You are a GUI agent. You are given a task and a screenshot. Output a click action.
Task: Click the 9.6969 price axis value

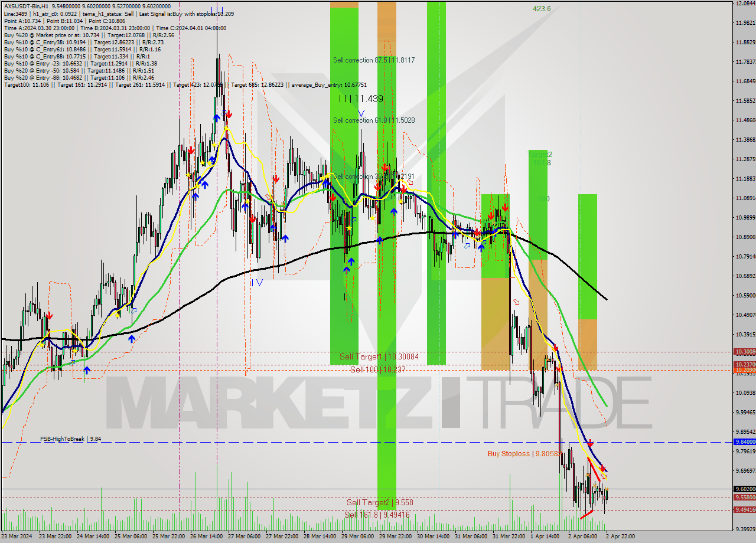click(x=745, y=471)
